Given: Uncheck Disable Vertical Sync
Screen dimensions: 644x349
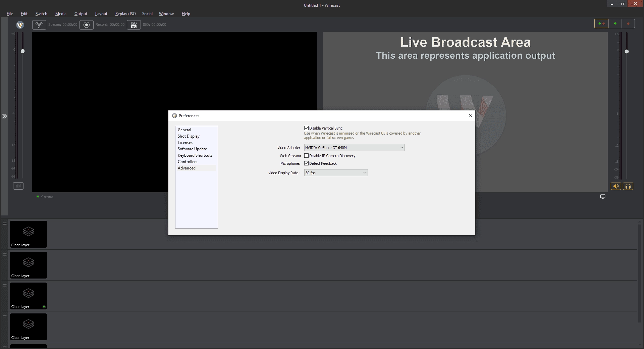Looking at the screenshot, I should click(x=306, y=128).
